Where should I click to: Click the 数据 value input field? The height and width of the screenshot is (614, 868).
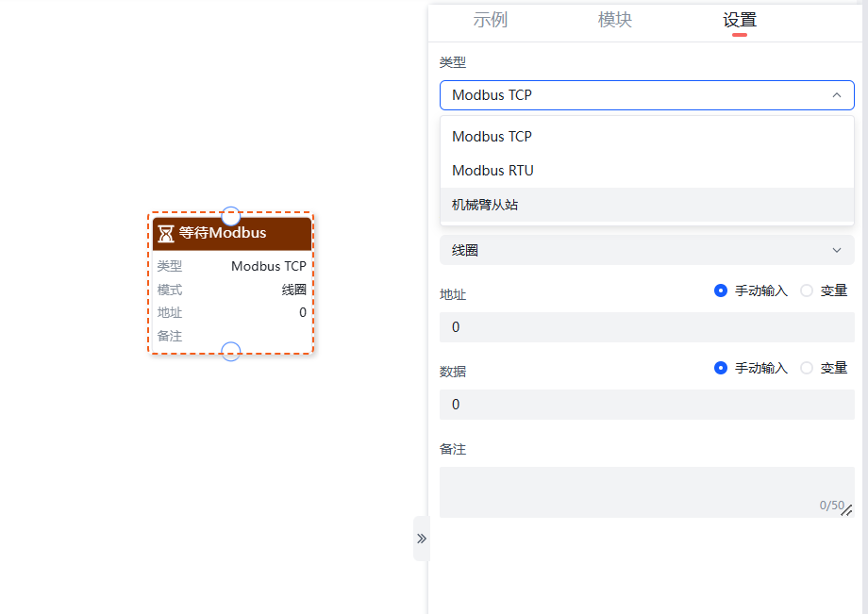pos(646,404)
